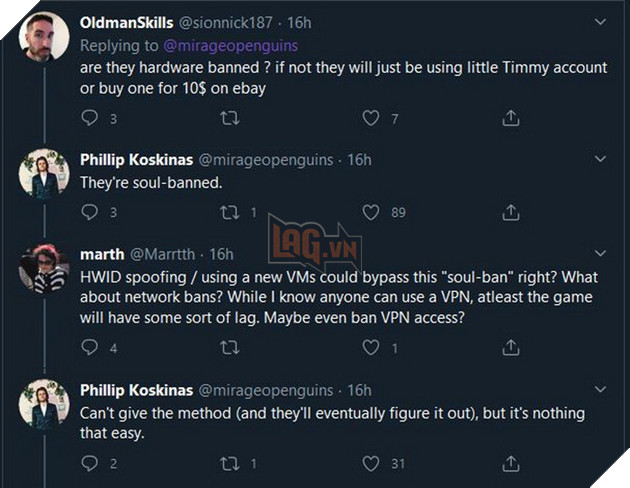
Task: Open the dropdown chevron on marth's tweet
Action: (x=599, y=254)
